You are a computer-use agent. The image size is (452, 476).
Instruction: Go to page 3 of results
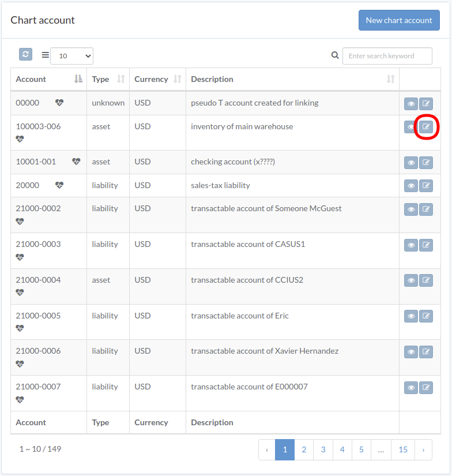[323, 449]
